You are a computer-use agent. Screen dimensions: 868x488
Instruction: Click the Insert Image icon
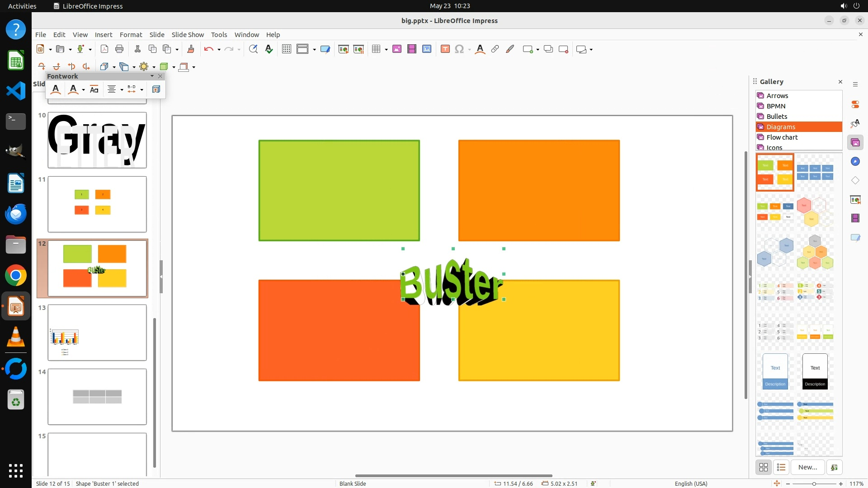(397, 49)
